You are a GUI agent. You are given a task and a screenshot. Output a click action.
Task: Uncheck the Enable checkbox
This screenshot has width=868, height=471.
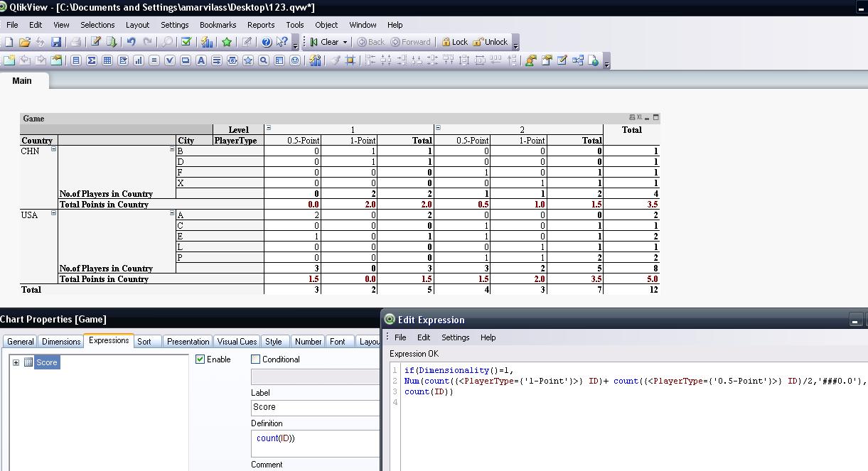200,359
